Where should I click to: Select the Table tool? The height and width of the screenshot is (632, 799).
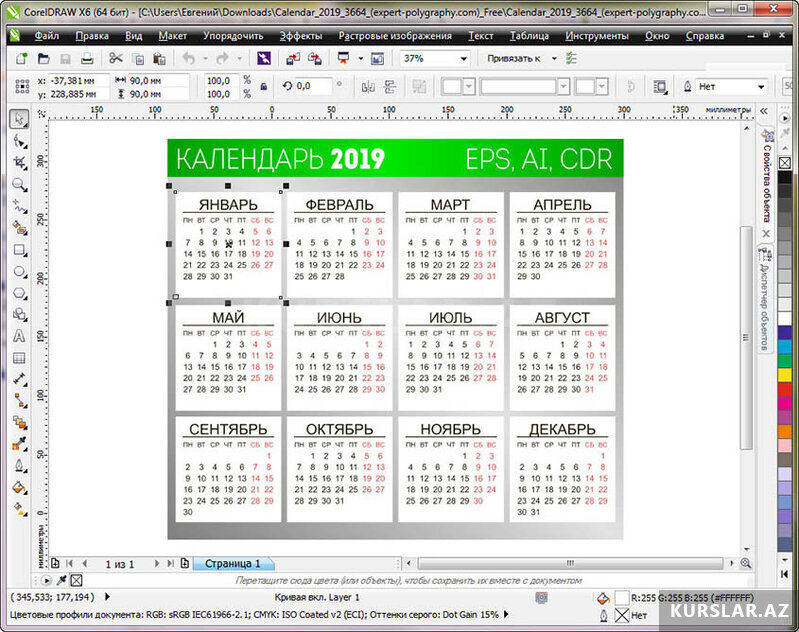click(x=19, y=358)
